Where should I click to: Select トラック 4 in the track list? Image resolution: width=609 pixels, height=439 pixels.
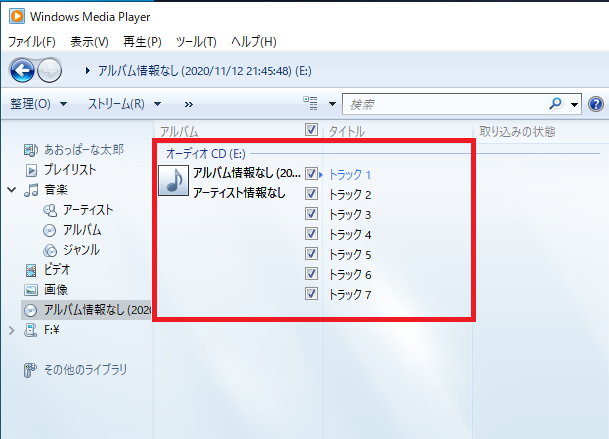(350, 235)
